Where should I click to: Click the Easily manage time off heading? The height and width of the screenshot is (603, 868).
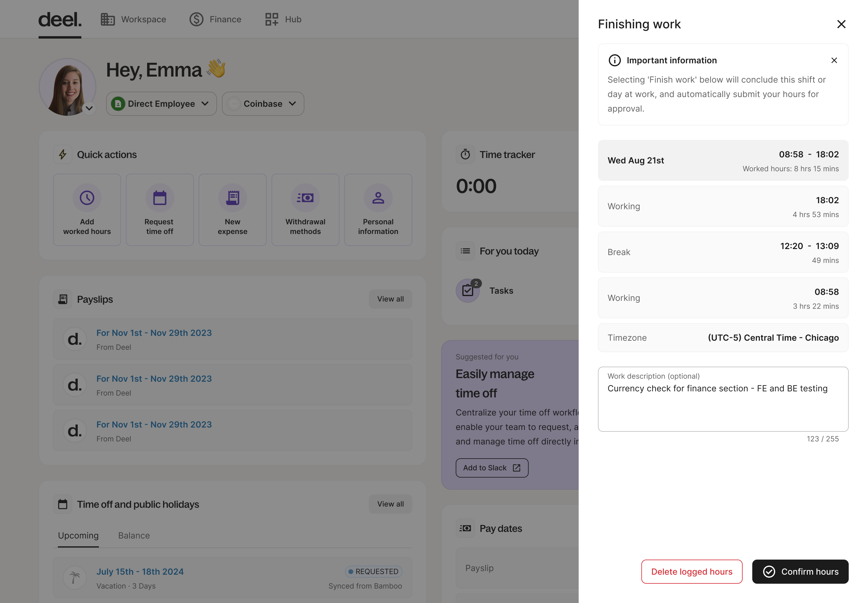(495, 384)
